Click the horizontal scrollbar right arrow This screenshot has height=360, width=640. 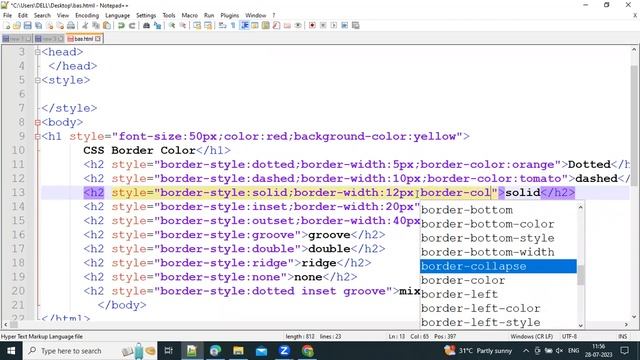point(626,324)
